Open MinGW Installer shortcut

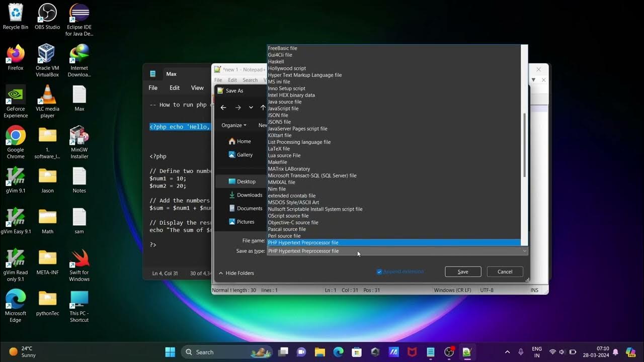(79, 142)
